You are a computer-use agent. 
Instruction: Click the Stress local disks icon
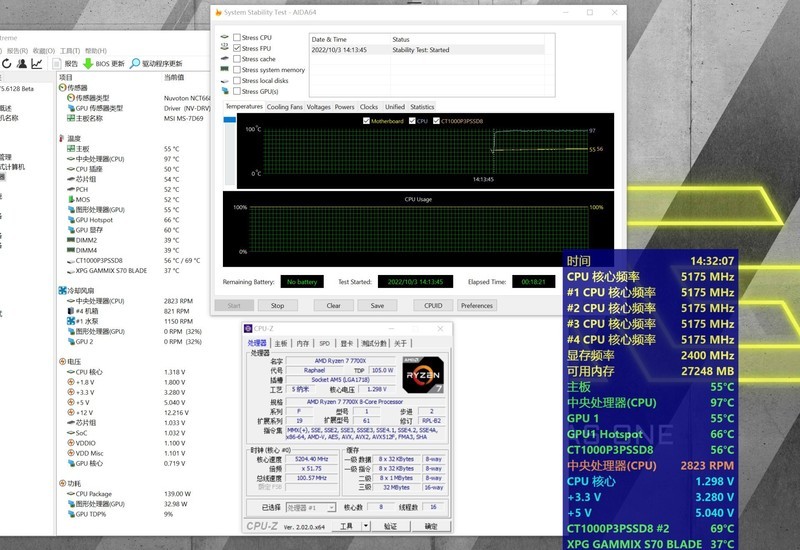(224, 81)
